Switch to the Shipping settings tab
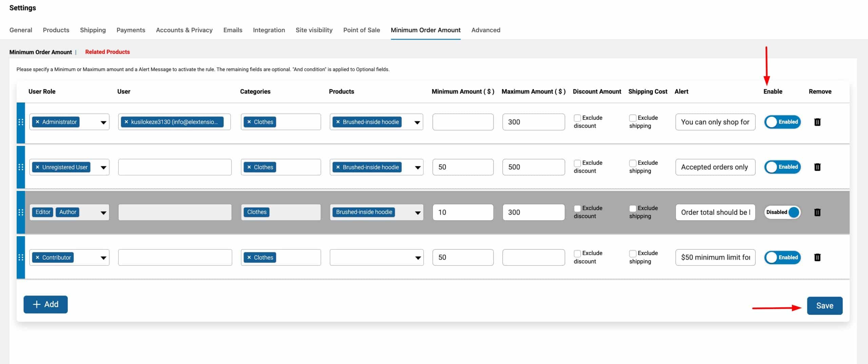Viewport: 868px width, 364px height. tap(93, 30)
